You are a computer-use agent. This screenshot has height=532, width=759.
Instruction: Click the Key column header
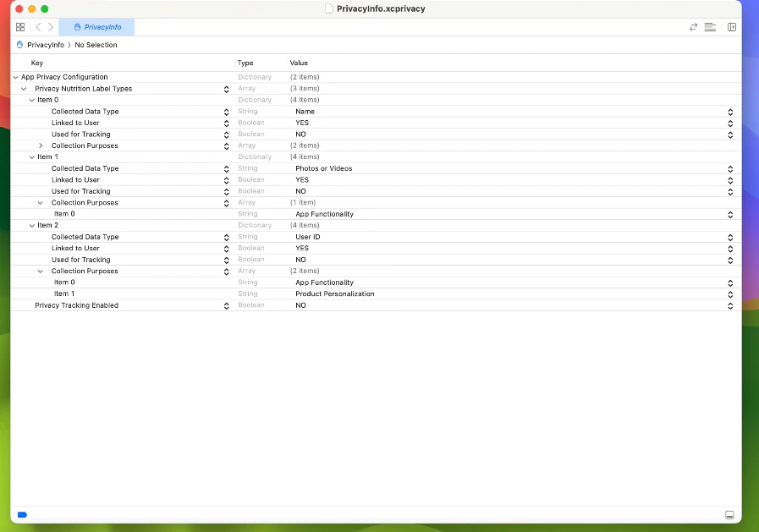[36, 63]
